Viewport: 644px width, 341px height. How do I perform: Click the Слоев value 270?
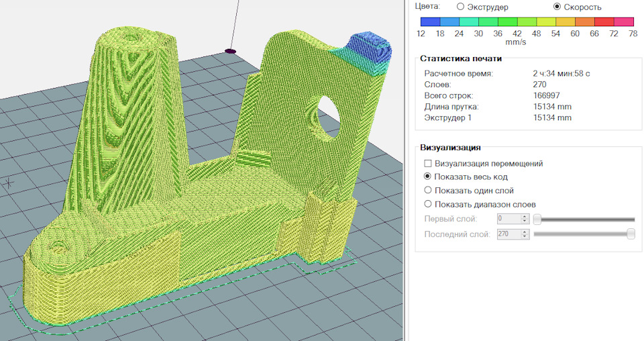[539, 84]
